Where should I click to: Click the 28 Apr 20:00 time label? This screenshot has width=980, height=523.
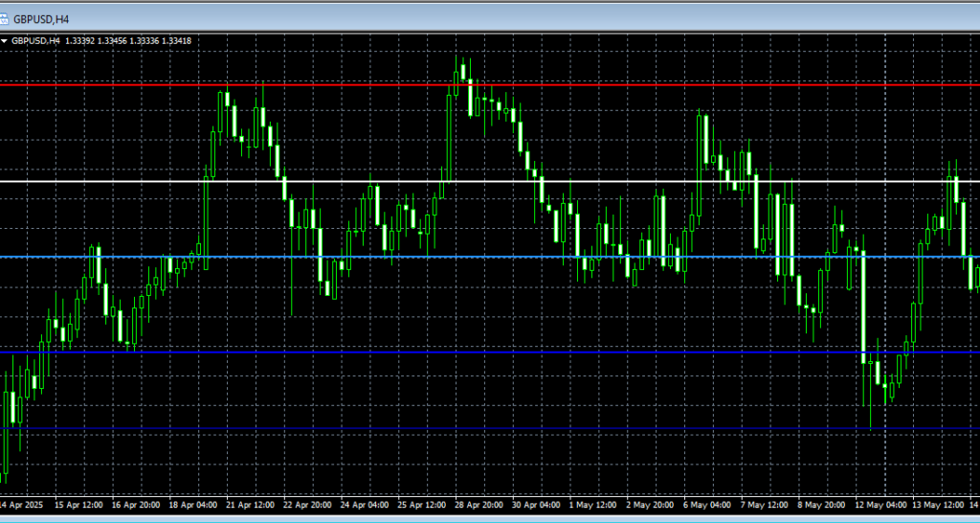479,505
